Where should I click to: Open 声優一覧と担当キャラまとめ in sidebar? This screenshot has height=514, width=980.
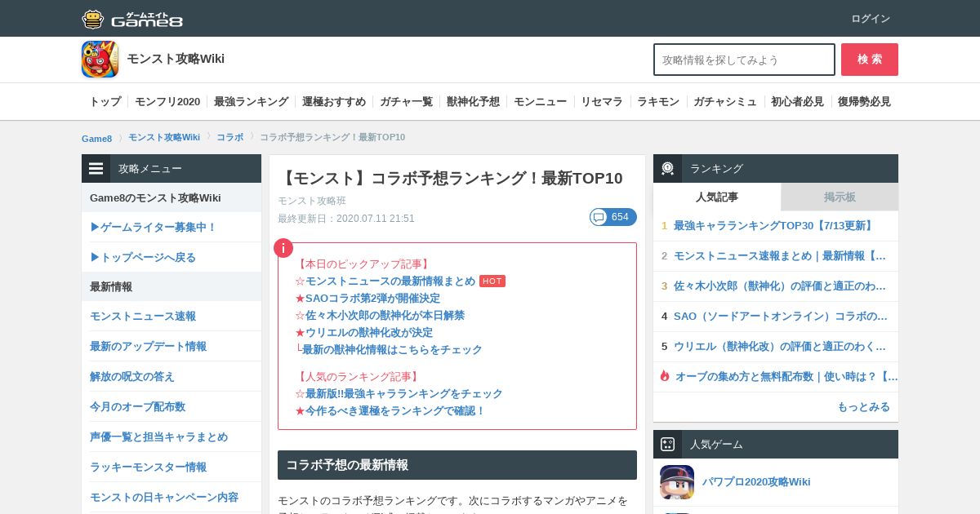(158, 436)
